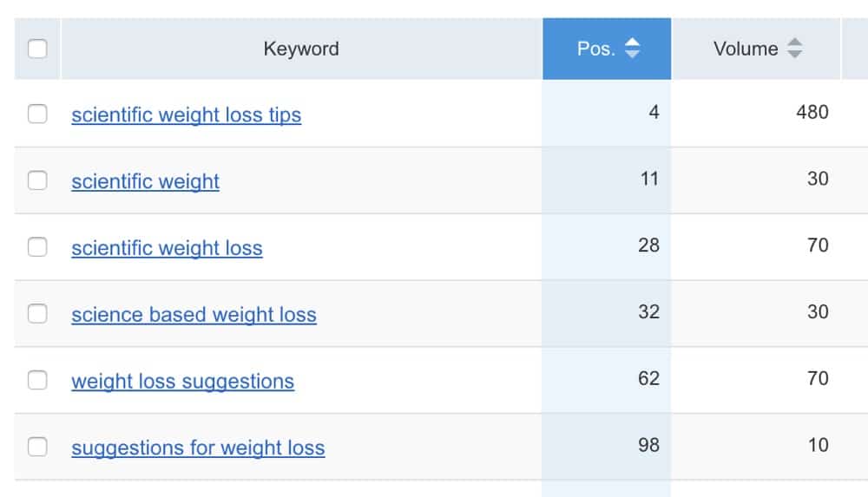Open the scientific weight loss tips keyword
868x497 pixels.
click(186, 114)
